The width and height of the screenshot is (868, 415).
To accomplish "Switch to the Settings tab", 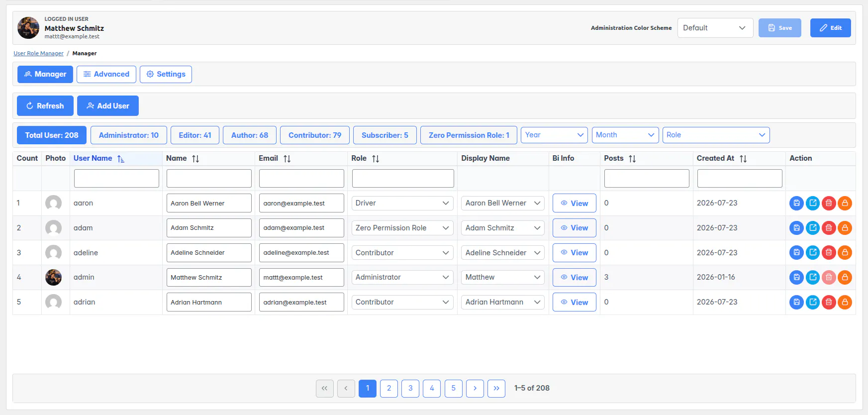I will (x=166, y=74).
